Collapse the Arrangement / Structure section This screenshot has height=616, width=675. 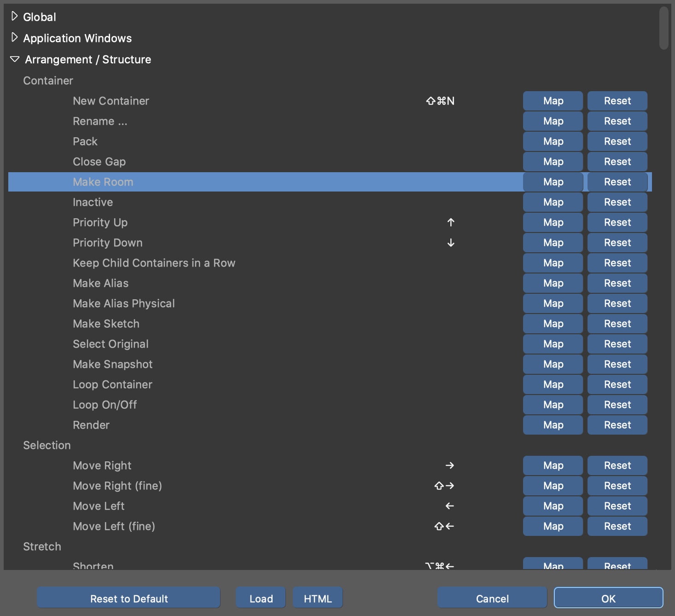point(15,59)
